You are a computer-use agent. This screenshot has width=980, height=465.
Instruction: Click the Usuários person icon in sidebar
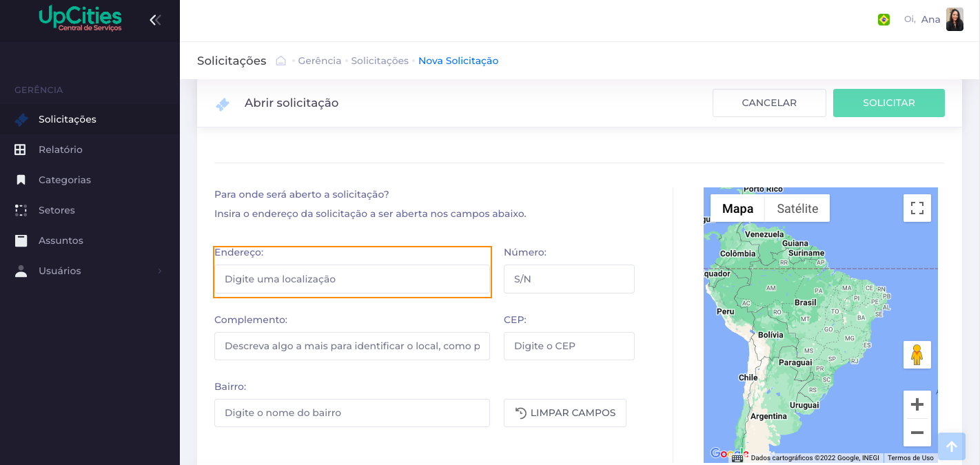click(21, 271)
